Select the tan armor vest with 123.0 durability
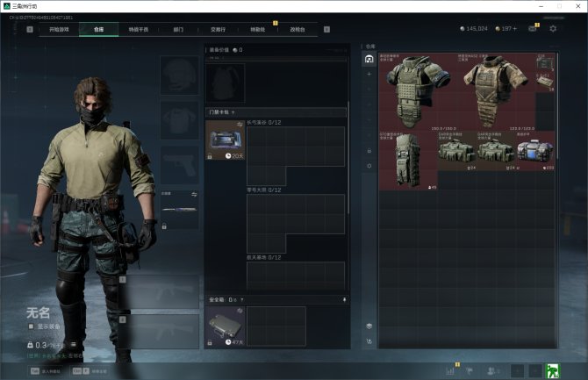588x380 pixels. pyautogui.click(x=496, y=91)
